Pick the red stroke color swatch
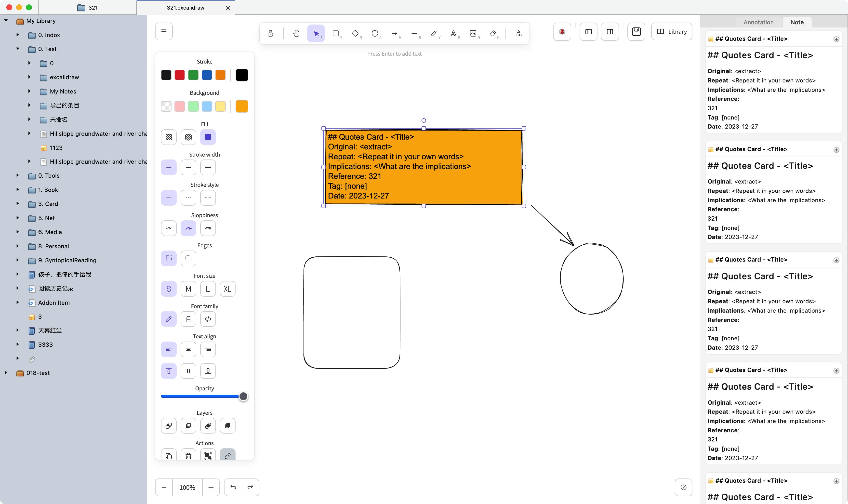This screenshot has height=504, width=848. pyautogui.click(x=180, y=75)
